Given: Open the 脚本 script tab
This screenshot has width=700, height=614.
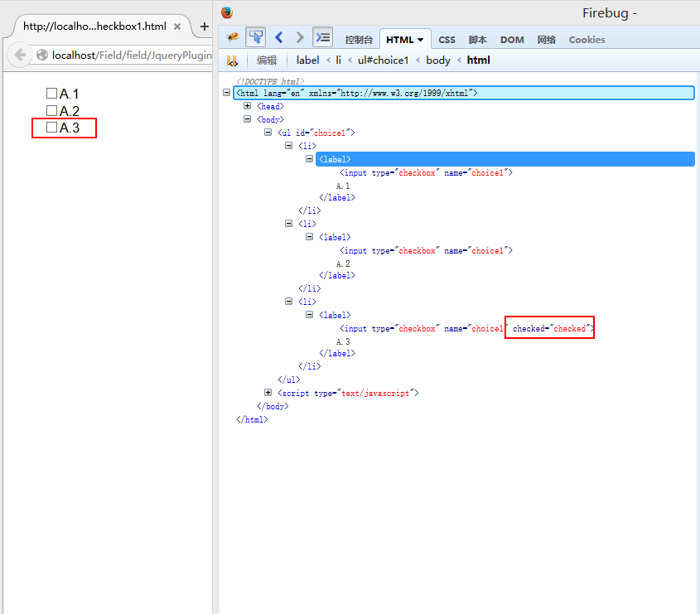Looking at the screenshot, I should coord(478,40).
